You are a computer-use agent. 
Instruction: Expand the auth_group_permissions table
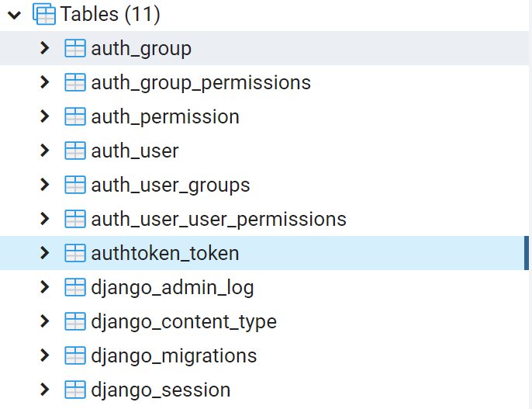point(45,82)
